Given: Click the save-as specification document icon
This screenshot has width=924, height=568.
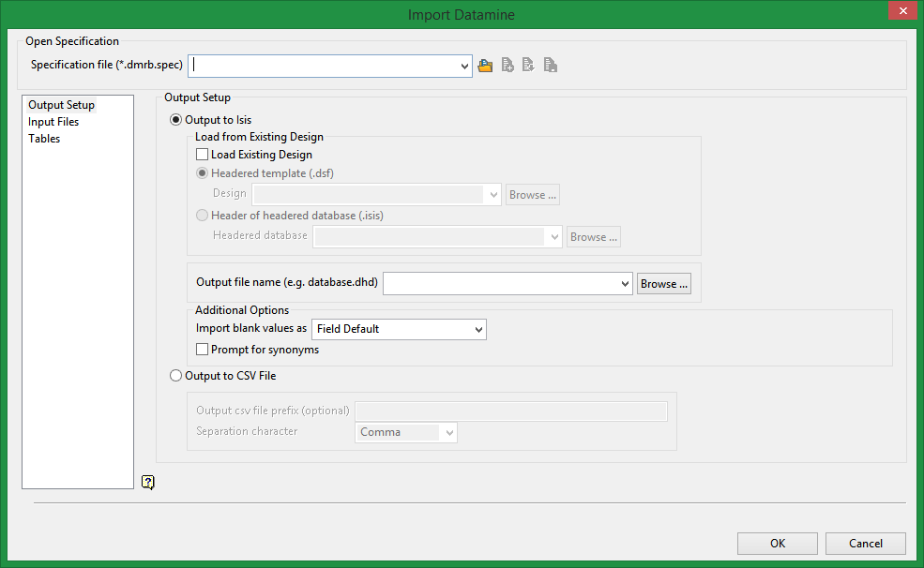Looking at the screenshot, I should (x=551, y=66).
